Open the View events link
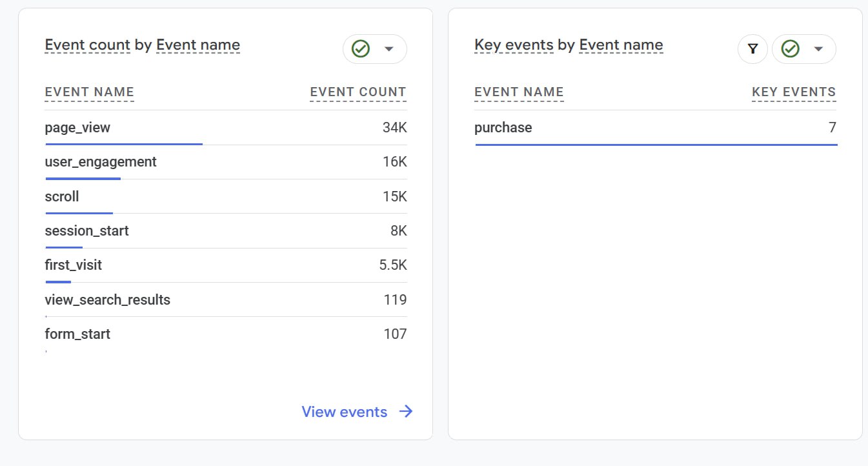The image size is (868, 466). click(x=345, y=412)
